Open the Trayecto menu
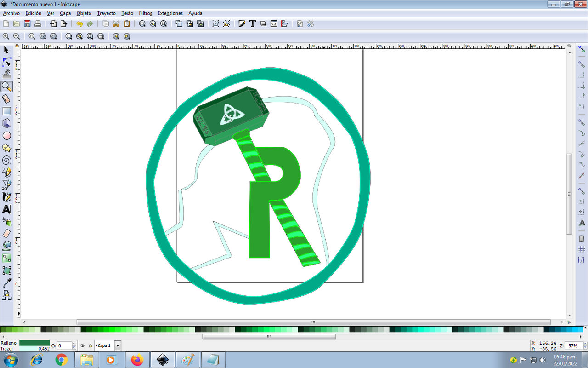Screen dimensions: 588x368 pos(106,13)
